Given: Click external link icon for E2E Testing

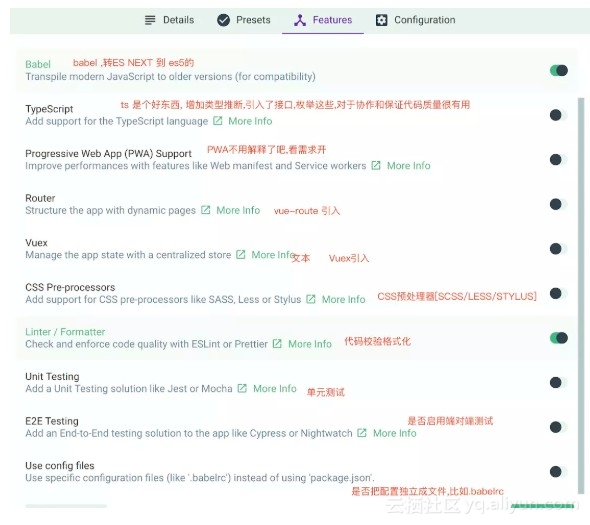Looking at the screenshot, I should [x=362, y=433].
